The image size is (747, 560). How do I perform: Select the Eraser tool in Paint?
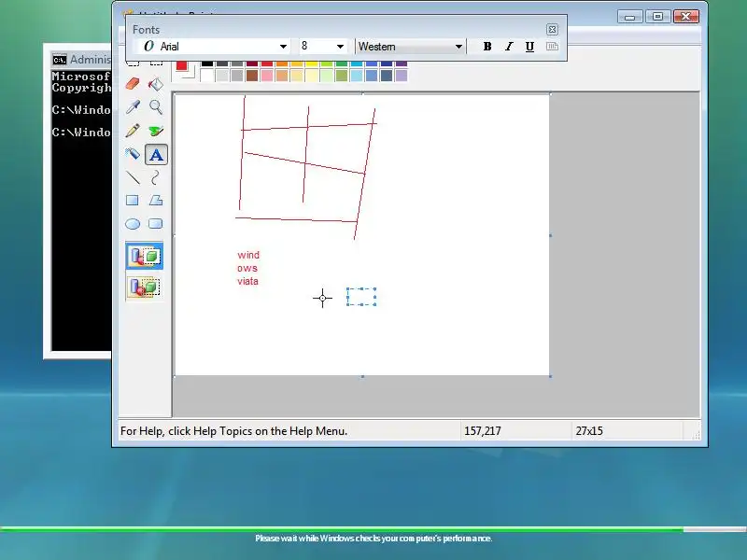tap(133, 84)
